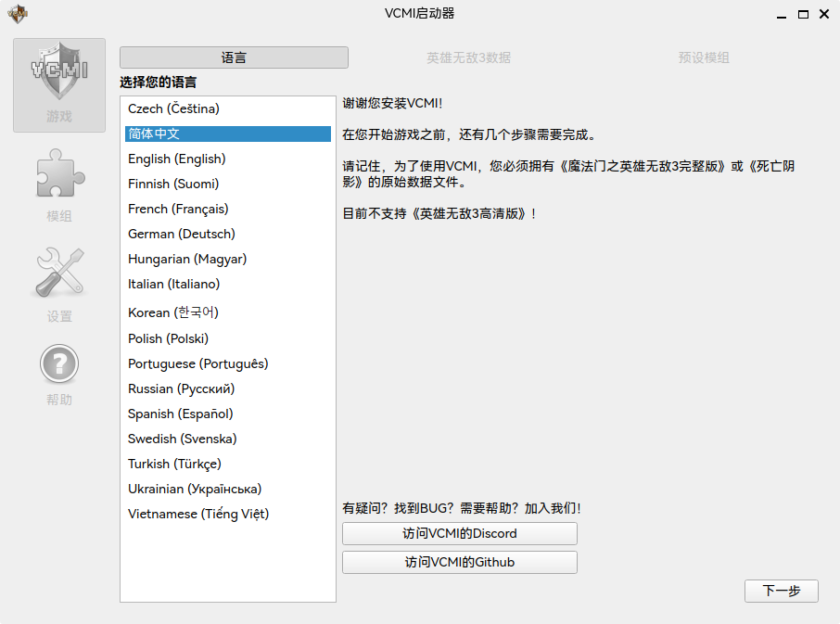Select Finnish (Suomi) language
Screen dimensions: 840x624
228,184
